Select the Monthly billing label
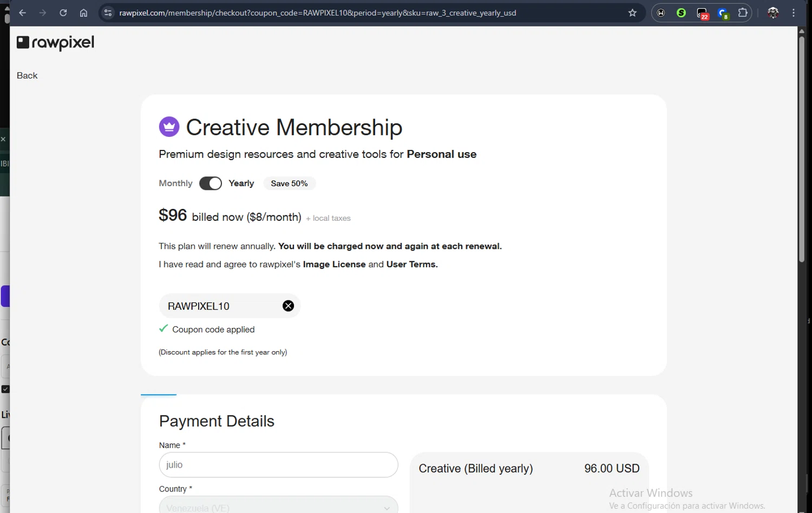This screenshot has width=812, height=513. coord(175,183)
